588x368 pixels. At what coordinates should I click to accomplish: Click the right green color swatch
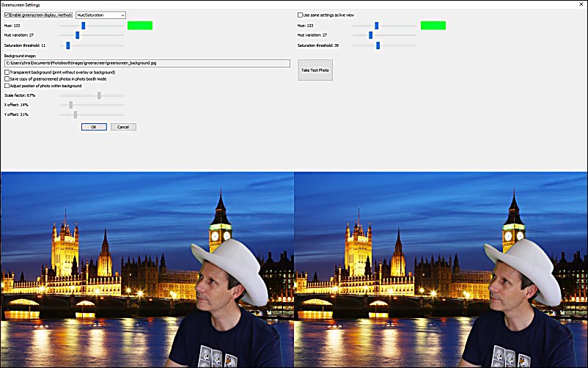click(x=433, y=26)
